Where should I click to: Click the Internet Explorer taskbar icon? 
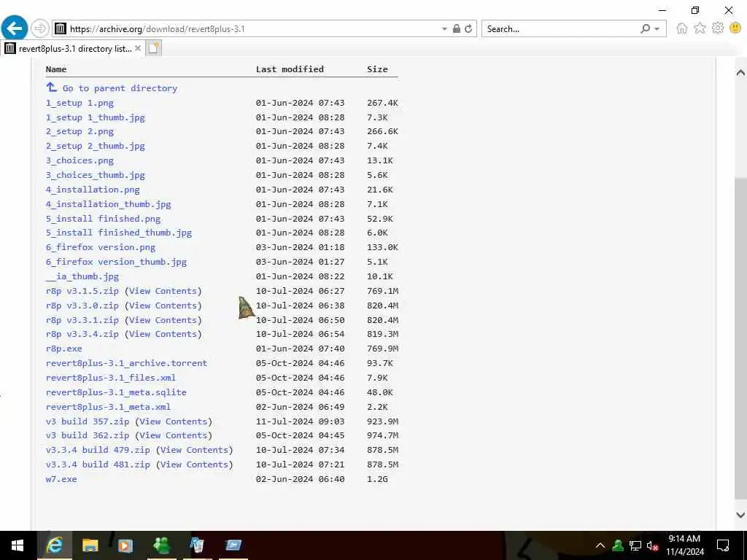click(x=54, y=545)
